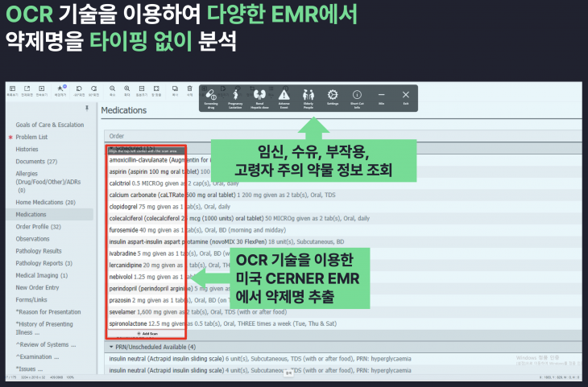This screenshot has width=588, height=387.
Task: Select the prazosin 2 mg row
Action: (x=343, y=300)
